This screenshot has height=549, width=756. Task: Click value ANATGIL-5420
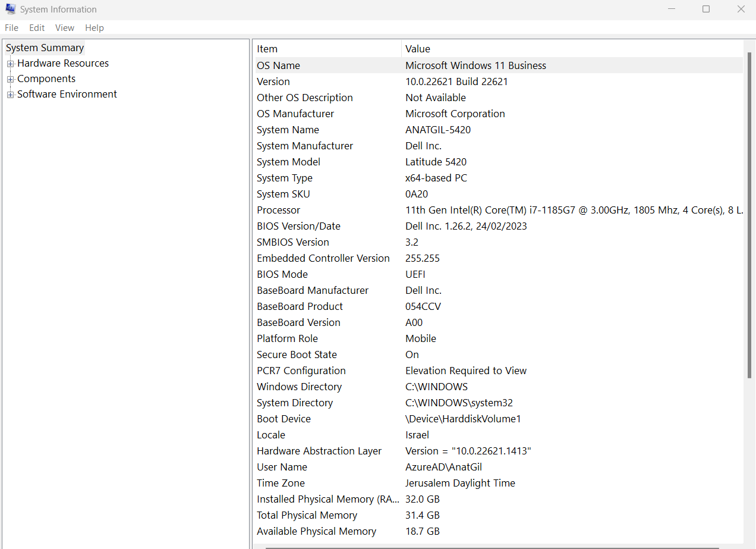click(438, 130)
